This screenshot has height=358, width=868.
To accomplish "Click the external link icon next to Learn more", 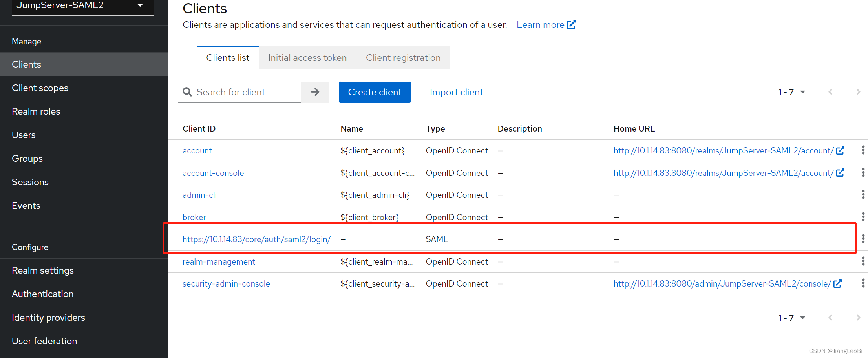I will (572, 24).
